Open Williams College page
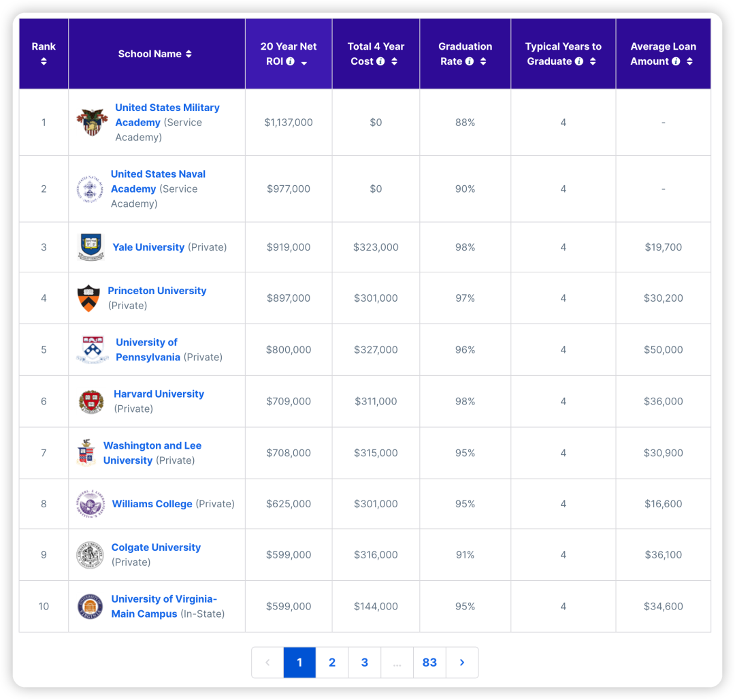 152,504
